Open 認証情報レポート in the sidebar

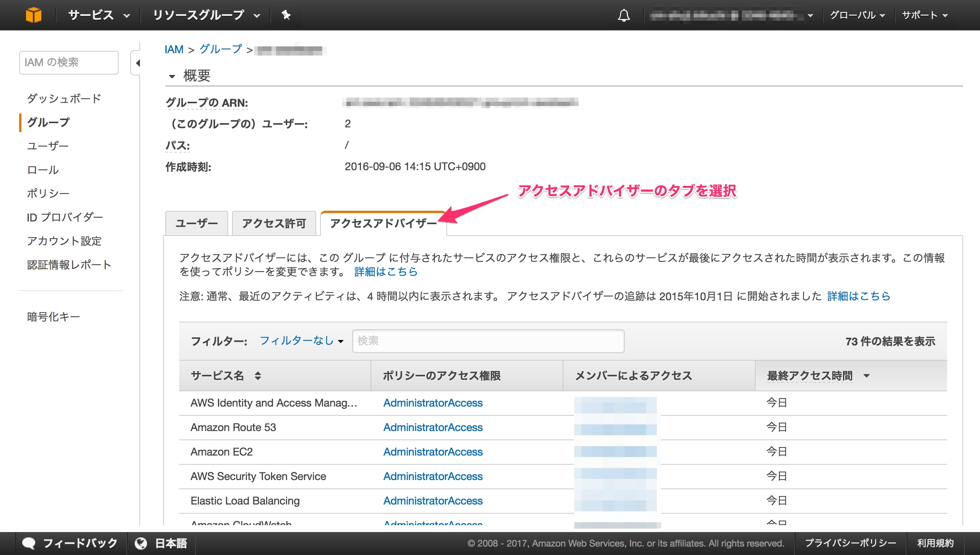[69, 265]
